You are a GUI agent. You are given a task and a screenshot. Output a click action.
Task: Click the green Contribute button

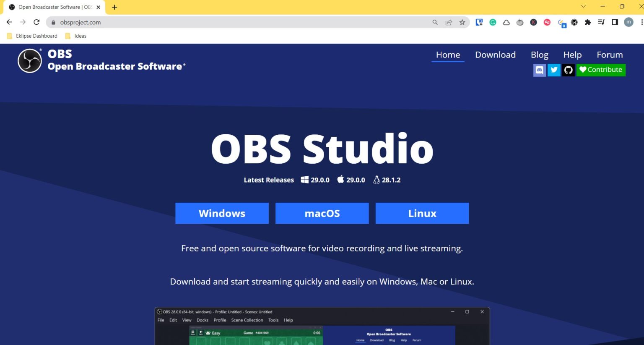[x=601, y=70]
